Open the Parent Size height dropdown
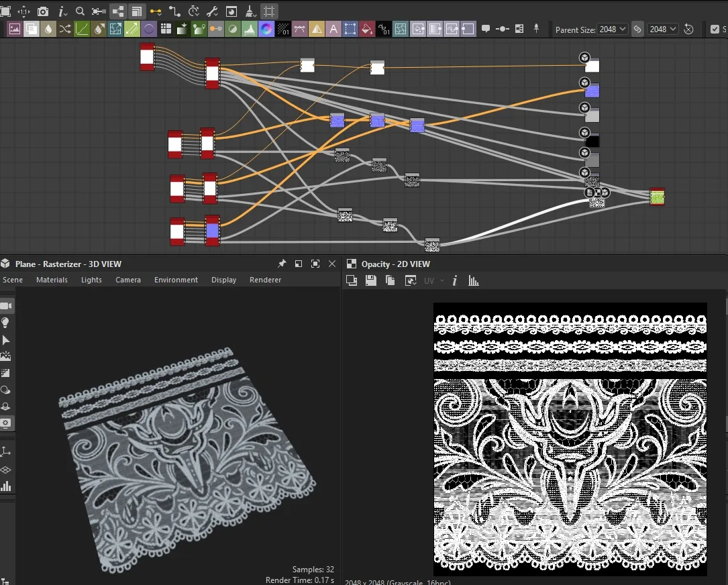728x585 pixels. tap(662, 30)
